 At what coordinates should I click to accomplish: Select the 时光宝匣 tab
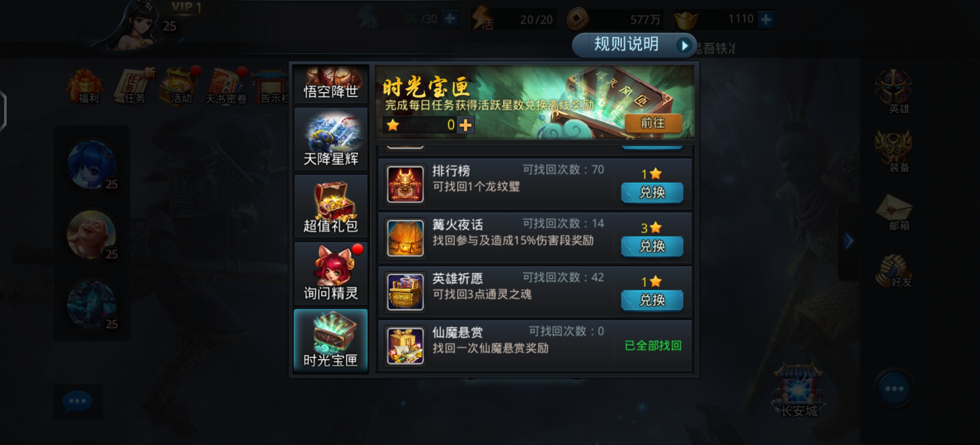tap(331, 341)
